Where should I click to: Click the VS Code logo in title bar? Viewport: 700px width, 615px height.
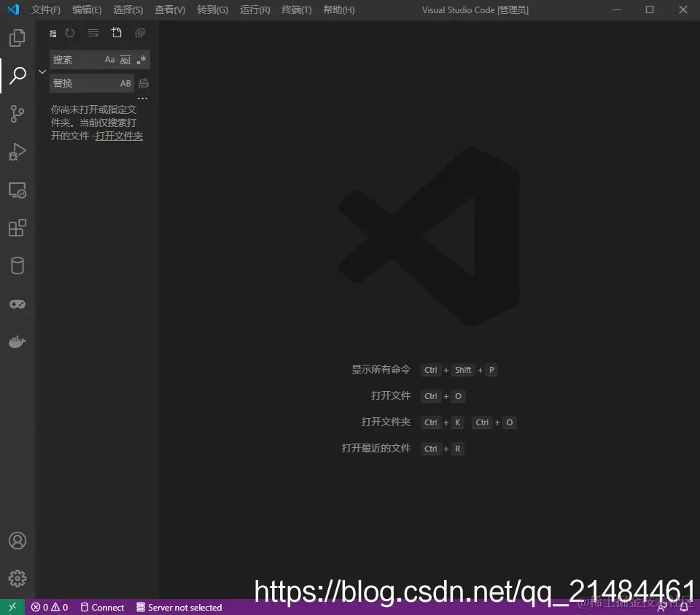tap(13, 9)
